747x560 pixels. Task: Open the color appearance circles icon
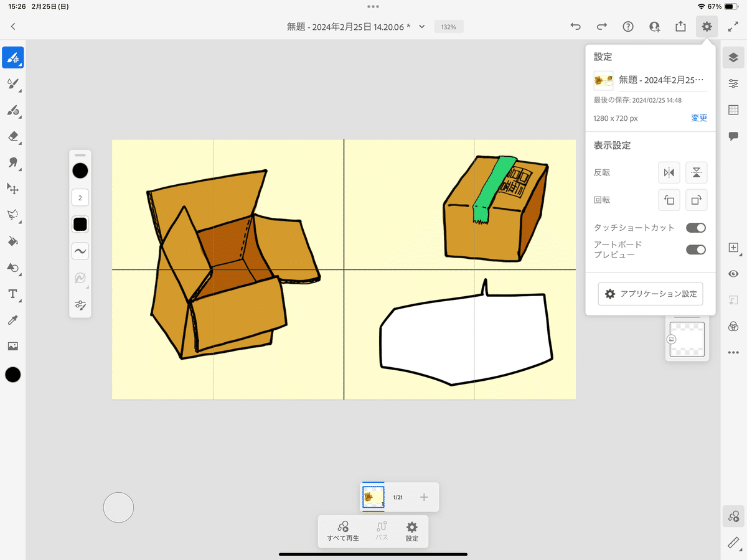(x=733, y=327)
